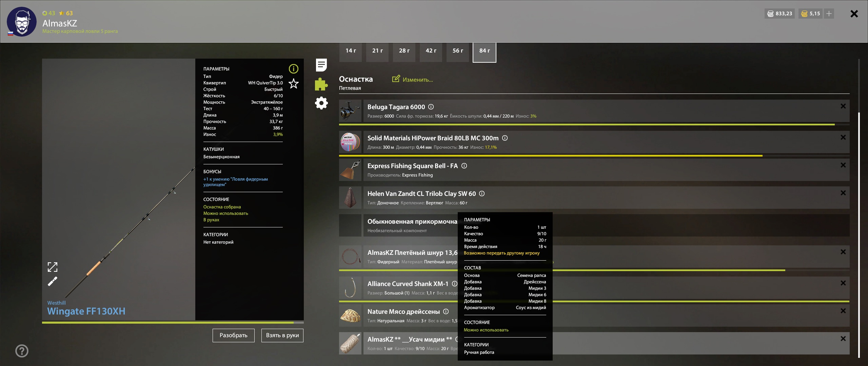Show info for Nature Мясо дрейссены bait
Image resolution: width=868 pixels, height=366 pixels.
click(446, 311)
